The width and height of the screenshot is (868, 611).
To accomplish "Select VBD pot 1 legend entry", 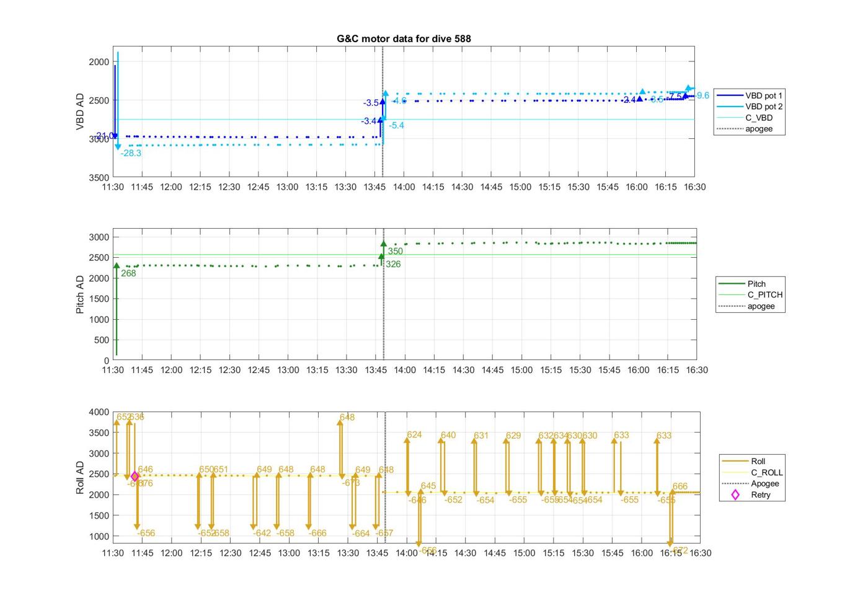I will tap(751, 95).
